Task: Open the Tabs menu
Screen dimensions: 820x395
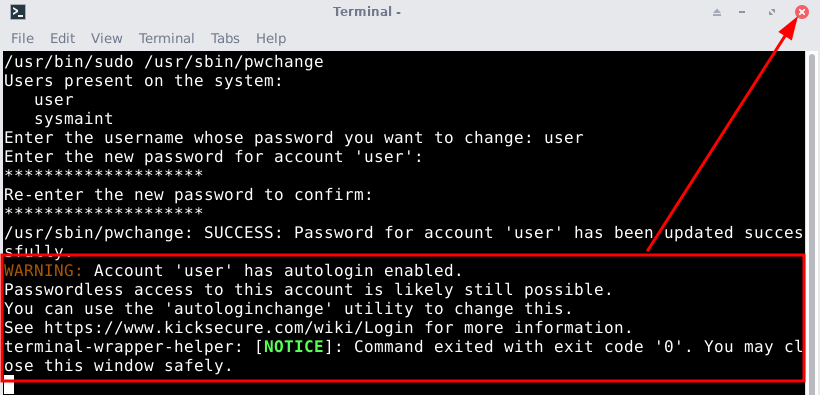Action: click(x=225, y=38)
